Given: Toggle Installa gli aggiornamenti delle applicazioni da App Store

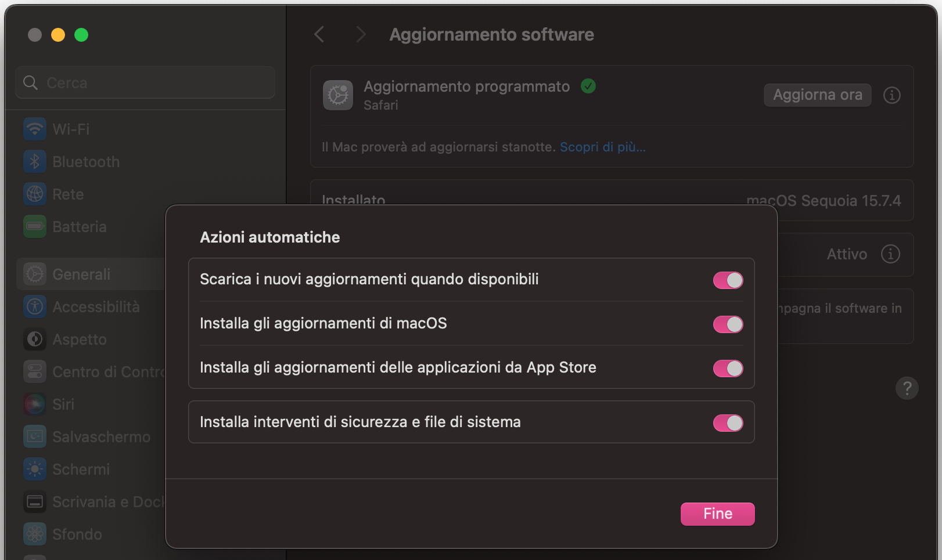Looking at the screenshot, I should 728,368.
